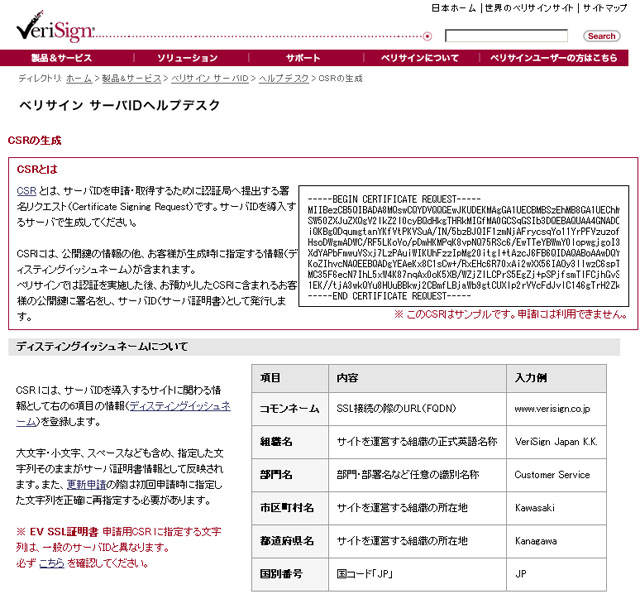Screen dimensions: 640x594
Task: Go to ホーム breadcrumb link
Action: click(79, 78)
